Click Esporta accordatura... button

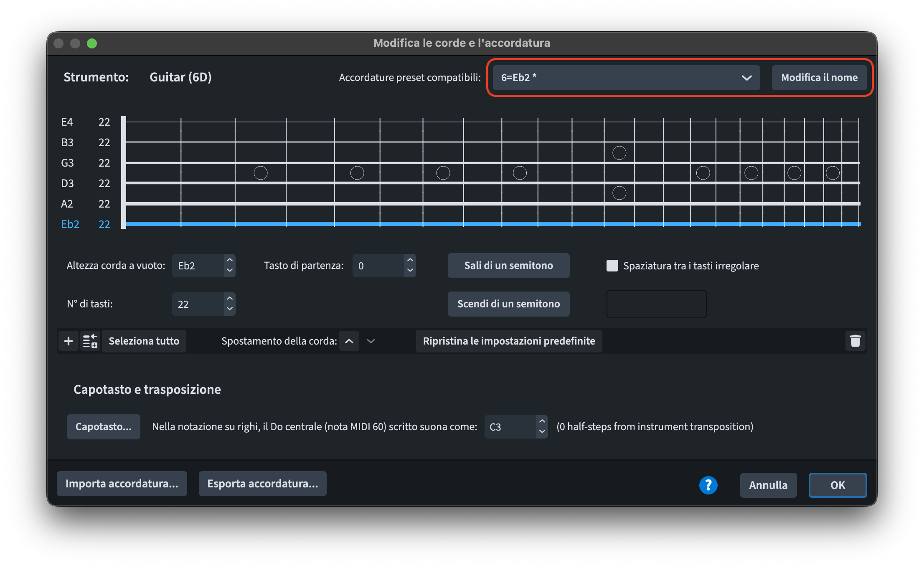pos(262,484)
